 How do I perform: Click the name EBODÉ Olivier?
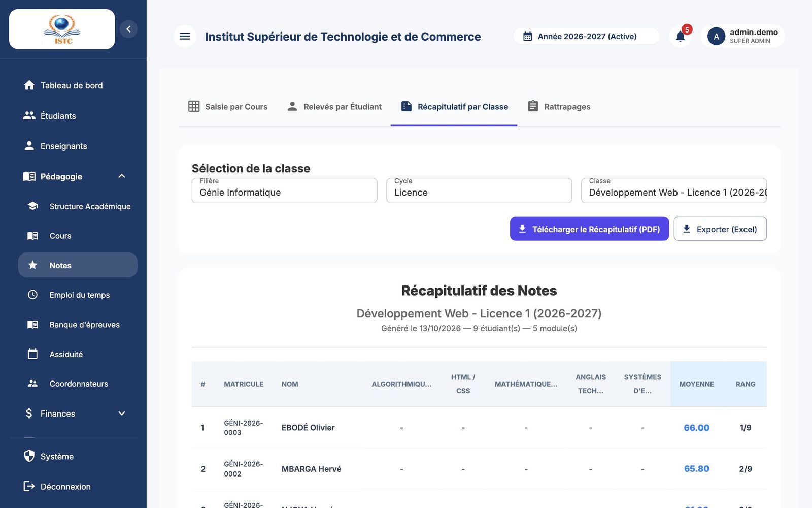308,428
